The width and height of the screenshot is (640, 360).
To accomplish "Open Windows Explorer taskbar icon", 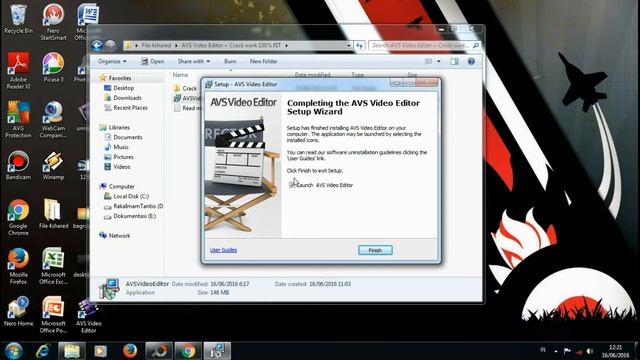I will [x=71, y=351].
